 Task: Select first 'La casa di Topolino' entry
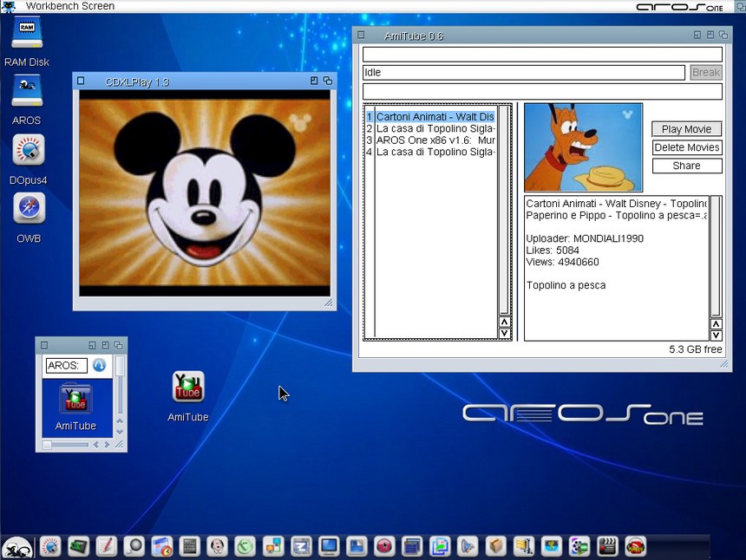pos(435,128)
